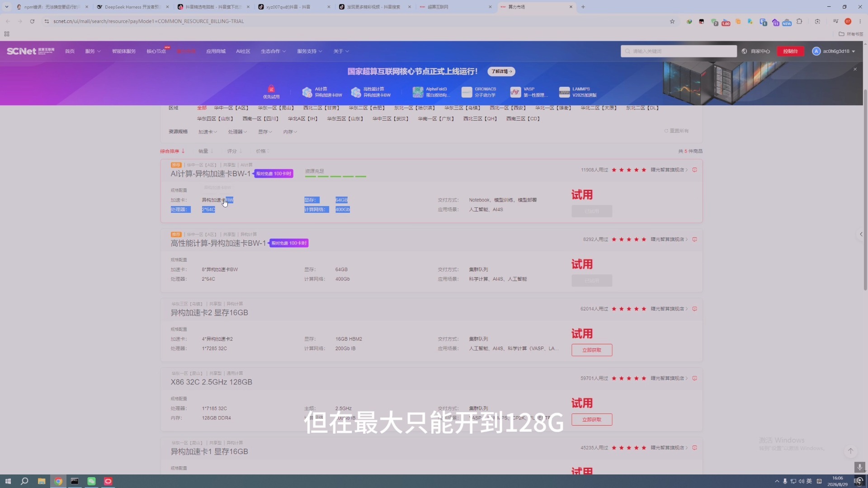Click the red 控制台 button
Screen dimensions: 868x488
(x=790, y=52)
